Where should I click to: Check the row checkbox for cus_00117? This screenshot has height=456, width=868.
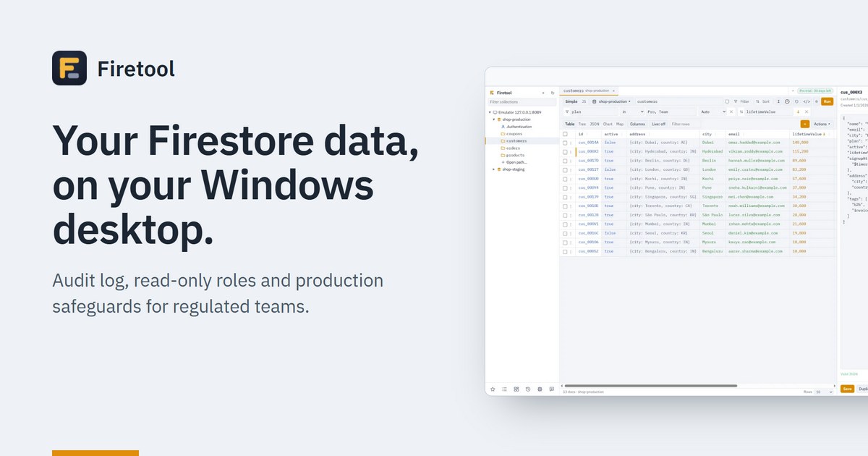coord(565,170)
